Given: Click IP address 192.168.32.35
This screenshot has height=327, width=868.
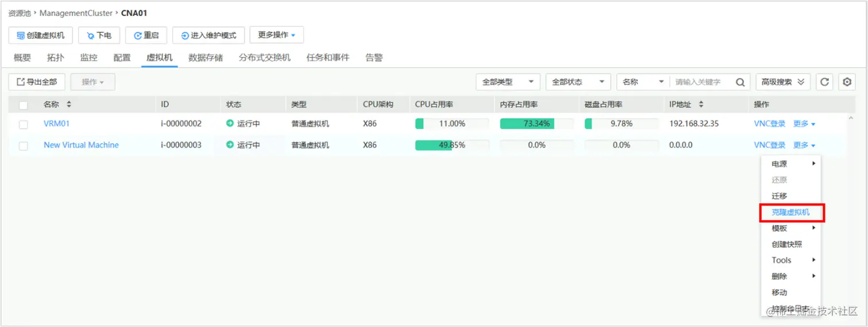Looking at the screenshot, I should click(694, 123).
